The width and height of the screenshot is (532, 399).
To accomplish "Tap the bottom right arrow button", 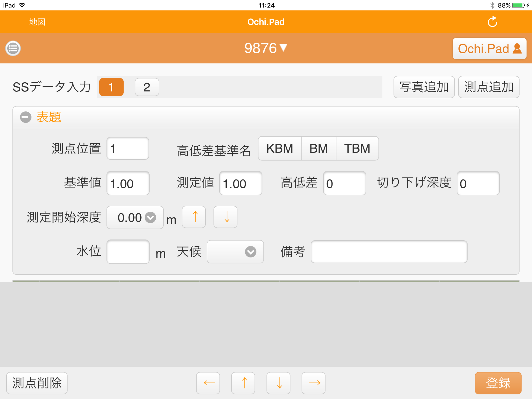I will coord(314,383).
